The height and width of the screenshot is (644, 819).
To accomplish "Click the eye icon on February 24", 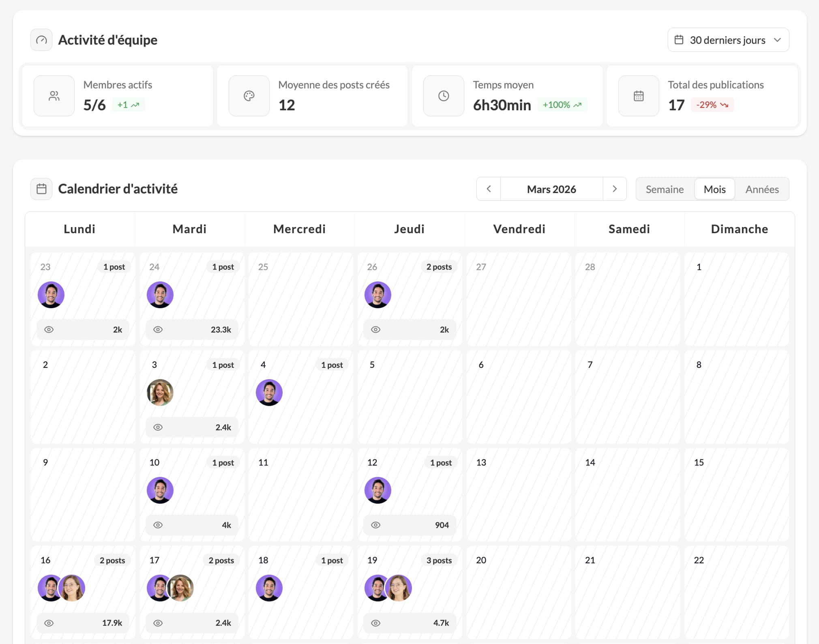I will [158, 330].
